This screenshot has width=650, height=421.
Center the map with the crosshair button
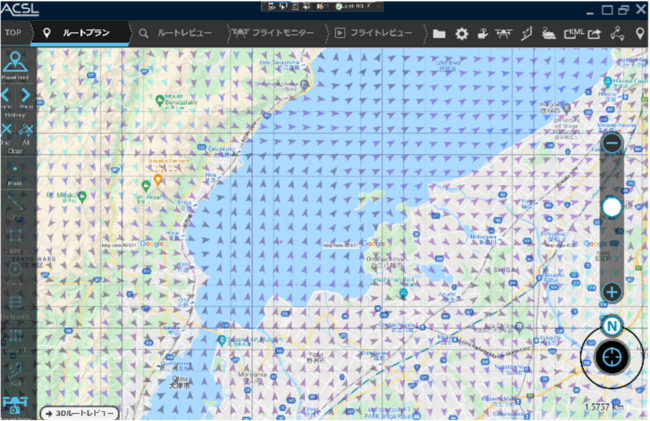612,357
